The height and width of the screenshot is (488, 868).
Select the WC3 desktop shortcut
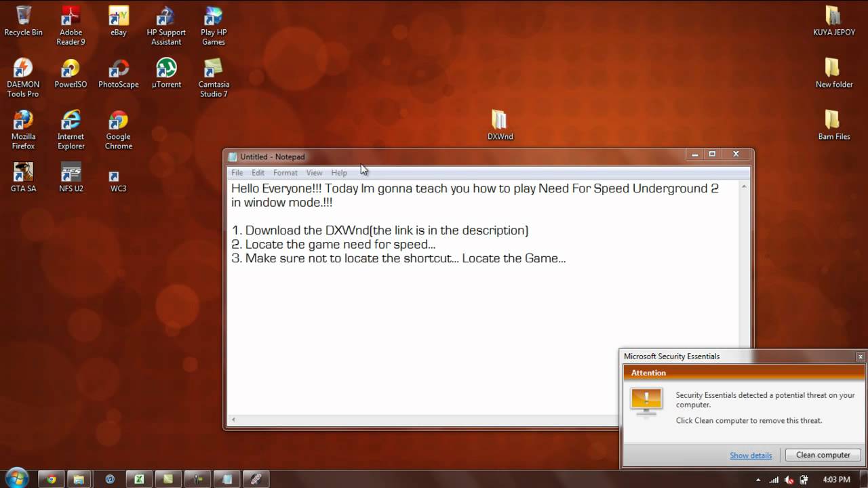(x=119, y=181)
